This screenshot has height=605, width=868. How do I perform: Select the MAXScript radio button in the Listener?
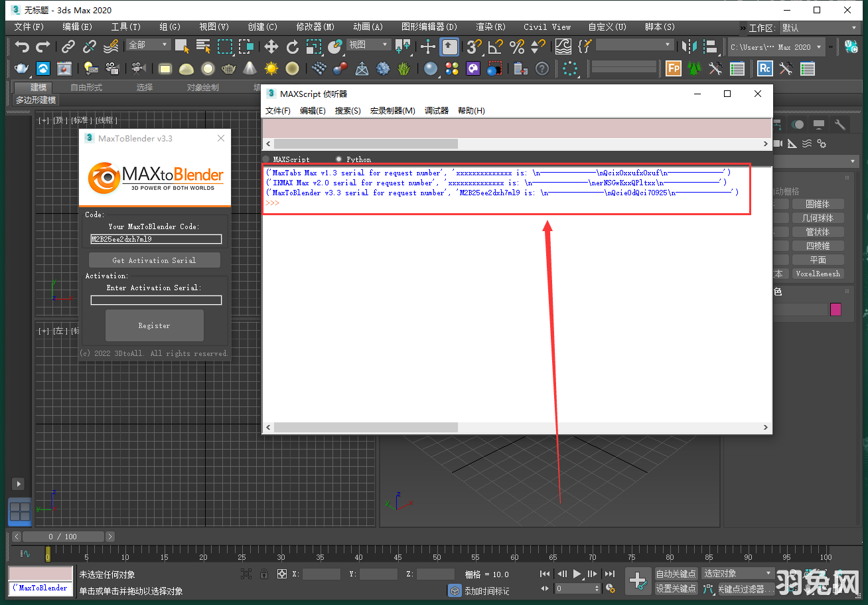265,159
